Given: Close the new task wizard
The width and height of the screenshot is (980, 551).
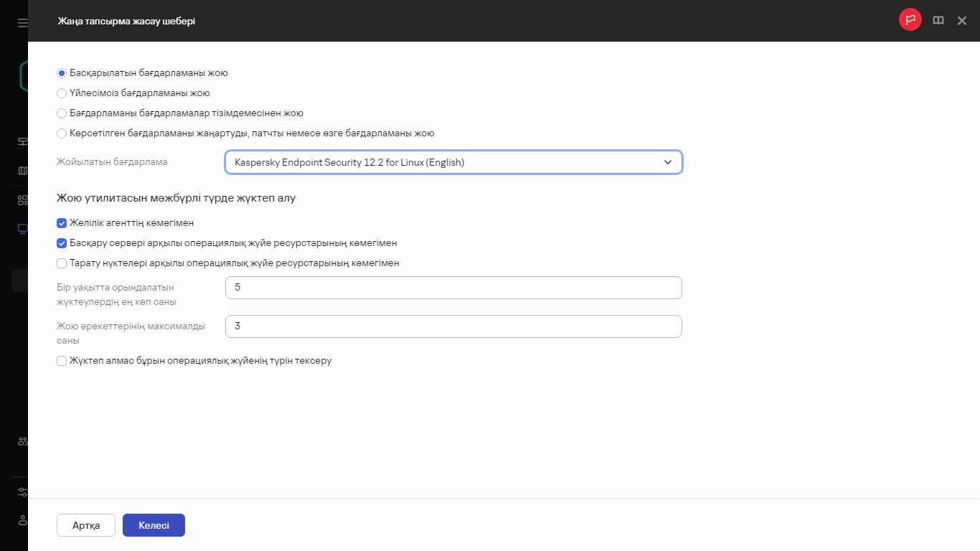Looking at the screenshot, I should pos(962,21).
